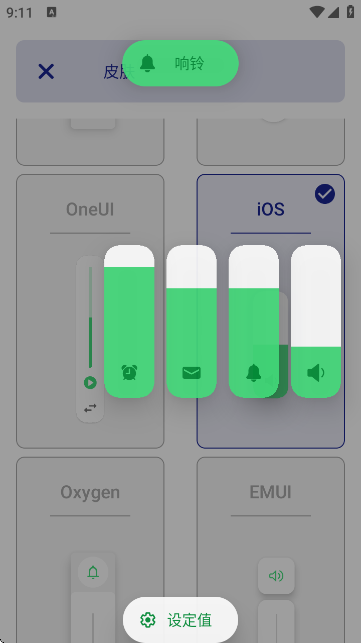Image resolution: width=361 pixels, height=643 pixels.
Task: Set alarm volume slider level
Action: [x=129, y=321]
